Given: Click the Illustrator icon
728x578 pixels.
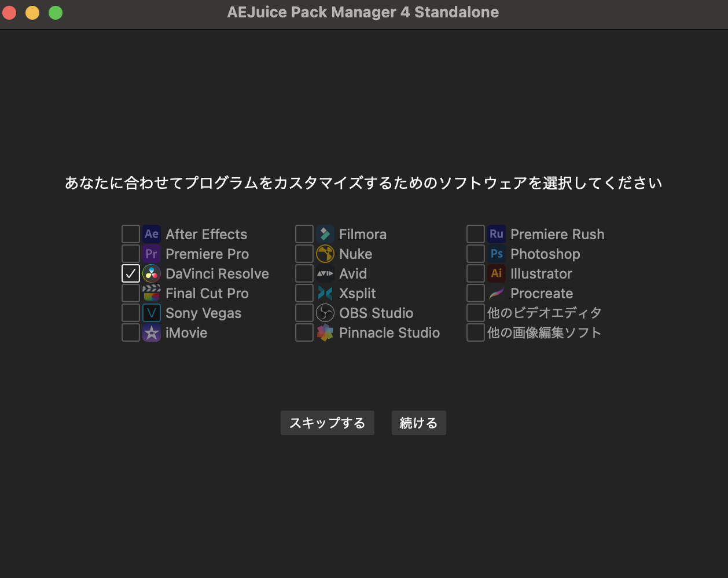Looking at the screenshot, I should pyautogui.click(x=496, y=273).
